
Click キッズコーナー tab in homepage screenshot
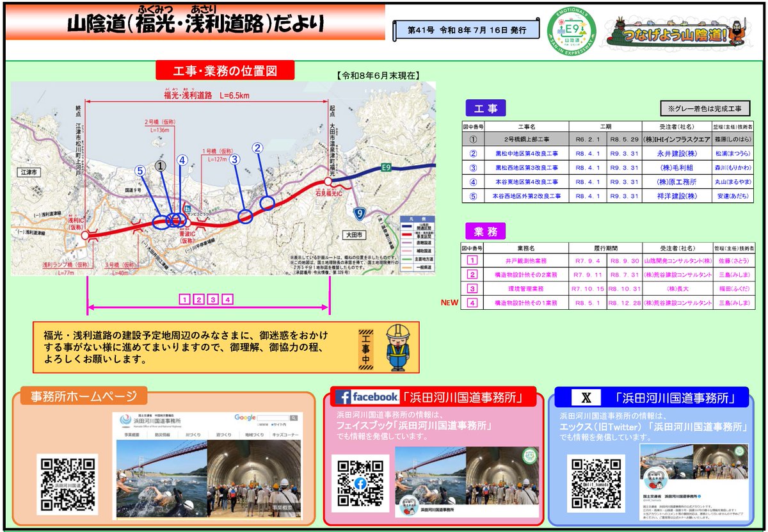point(286,435)
